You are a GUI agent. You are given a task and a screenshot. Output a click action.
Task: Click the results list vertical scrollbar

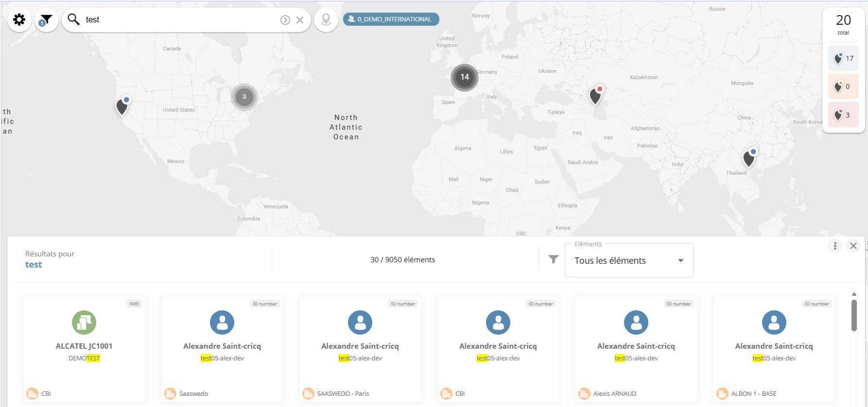click(854, 316)
